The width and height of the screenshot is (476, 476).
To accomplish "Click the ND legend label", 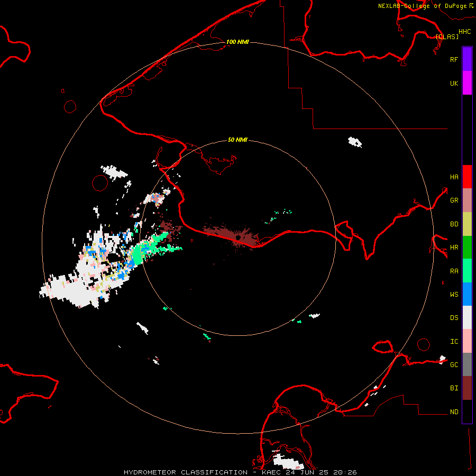I will tap(454, 412).
